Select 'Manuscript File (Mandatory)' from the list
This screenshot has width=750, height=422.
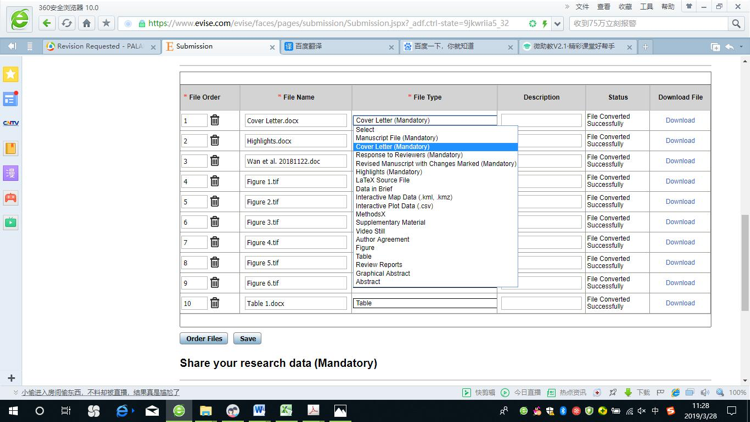click(397, 138)
